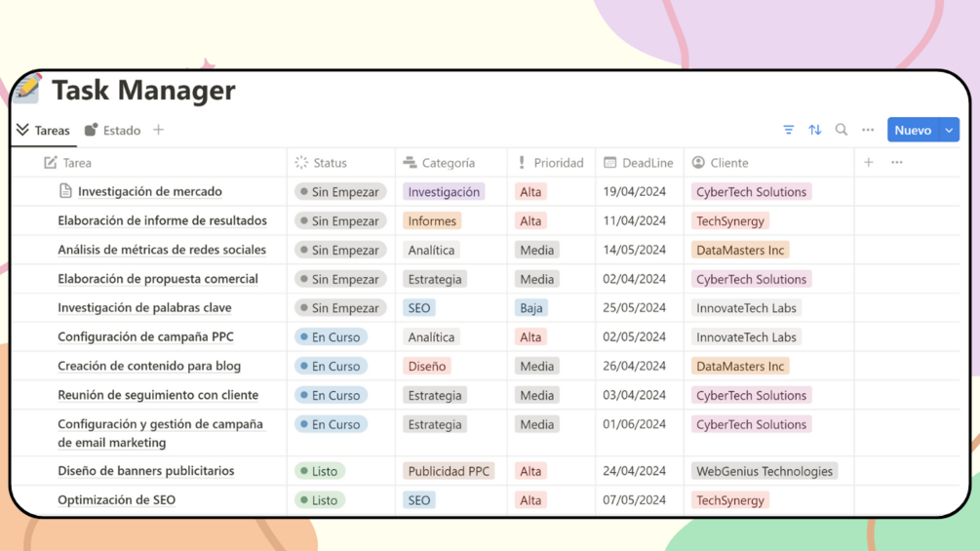Screen dimensions: 980x551
Task: Add a new column with plus icon
Action: tap(869, 163)
